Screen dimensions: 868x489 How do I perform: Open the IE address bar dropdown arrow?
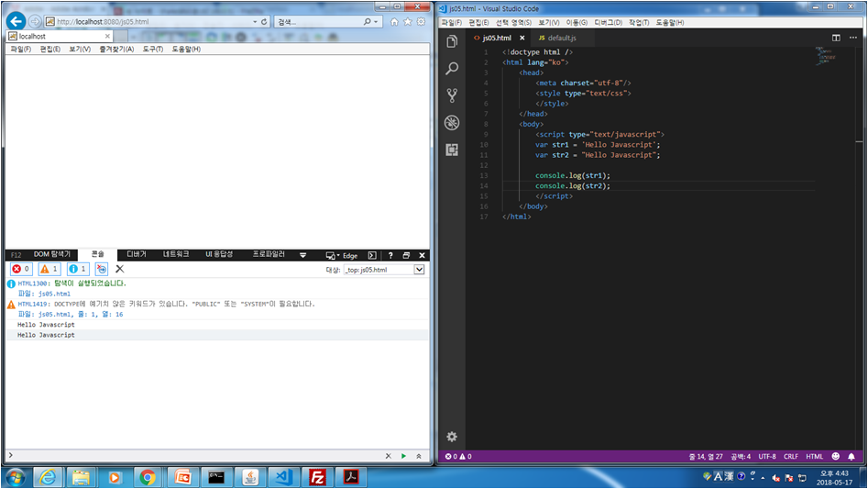point(255,22)
